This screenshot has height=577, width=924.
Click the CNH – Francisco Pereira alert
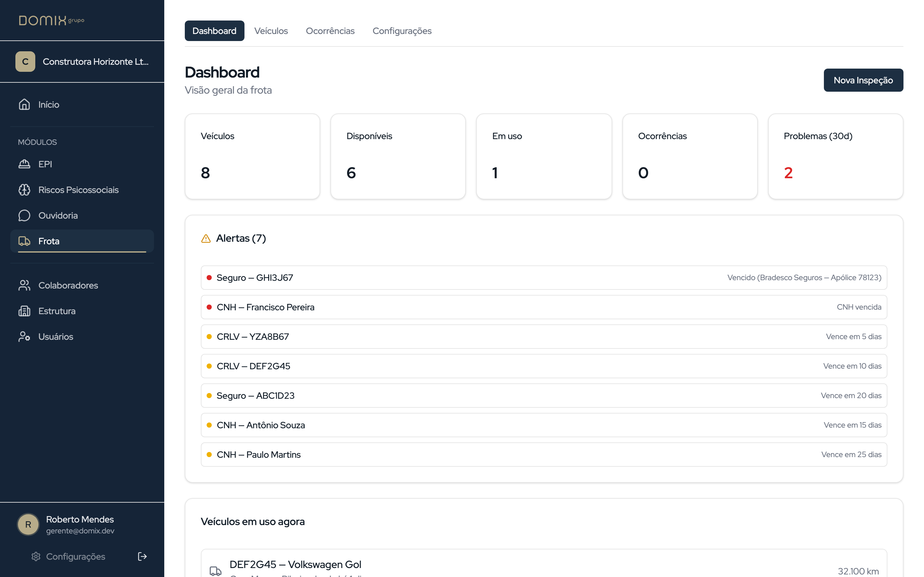coord(543,307)
